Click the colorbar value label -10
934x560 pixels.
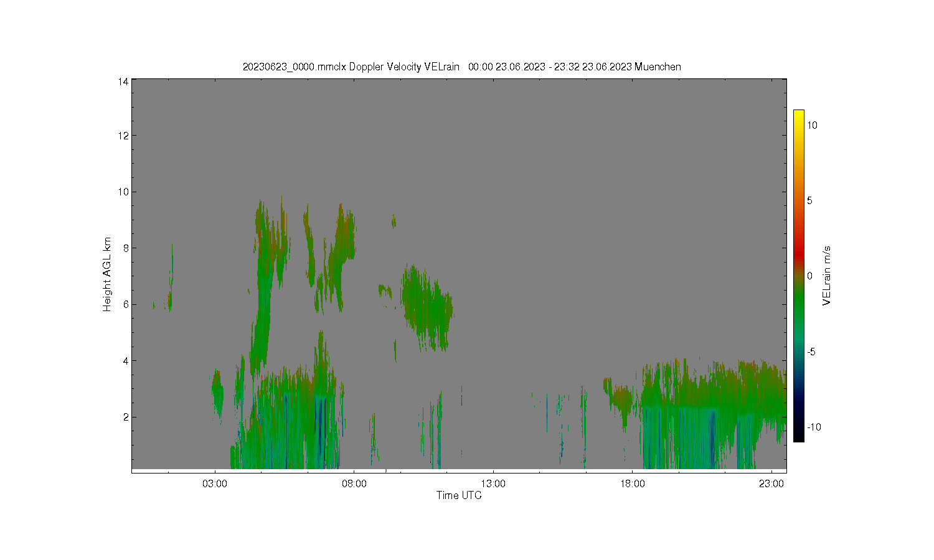click(x=814, y=427)
